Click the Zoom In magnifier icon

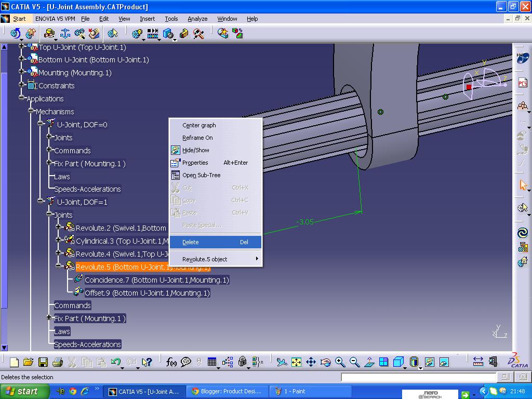coord(340,362)
